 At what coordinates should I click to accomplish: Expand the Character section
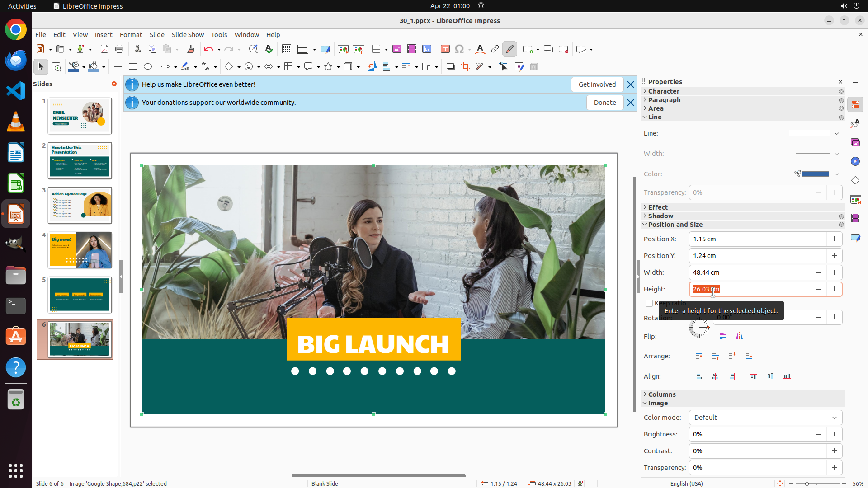click(x=663, y=91)
